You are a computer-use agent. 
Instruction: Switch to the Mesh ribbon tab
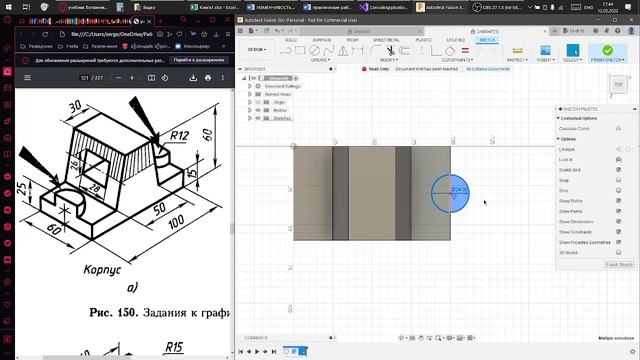tap(352, 40)
